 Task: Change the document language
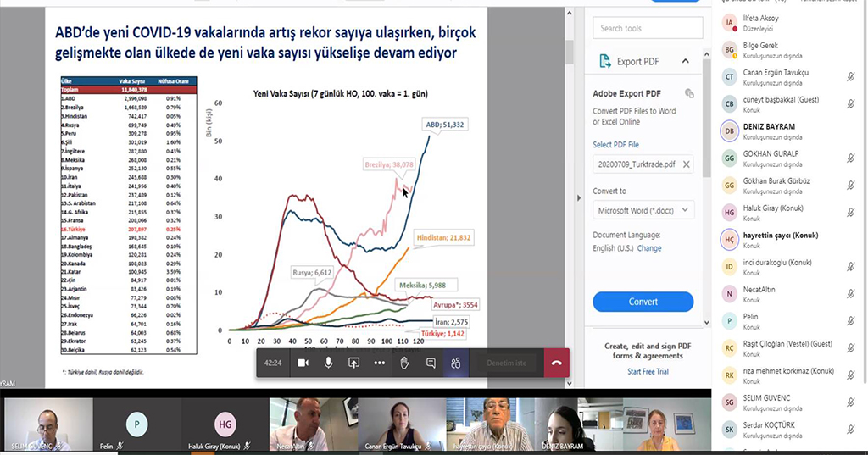648,248
